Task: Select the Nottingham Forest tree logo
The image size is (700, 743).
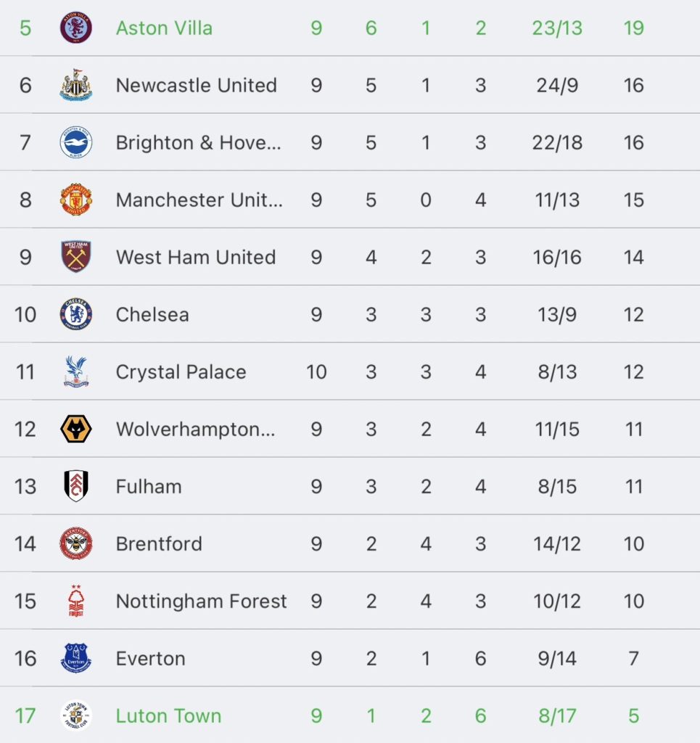Action: click(x=75, y=600)
